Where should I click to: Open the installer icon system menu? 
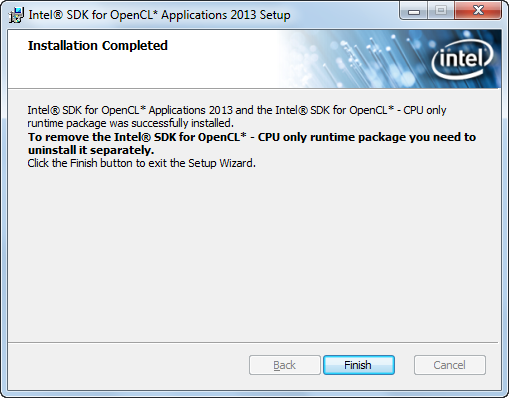click(16, 15)
